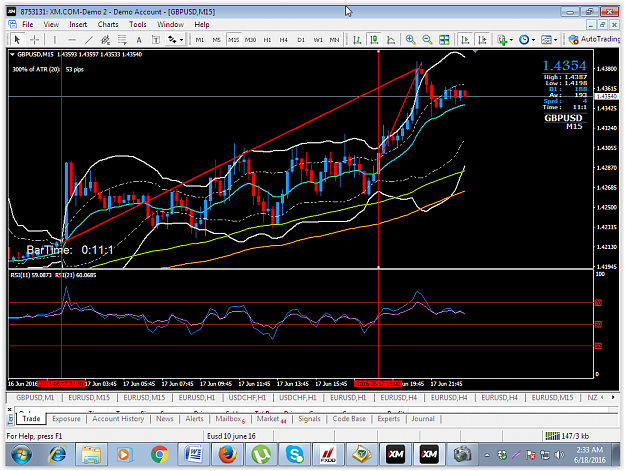The height and width of the screenshot is (471, 625).
Task: Open GBPUSD,M15 chart triangle menu
Action: pyautogui.click(x=12, y=54)
